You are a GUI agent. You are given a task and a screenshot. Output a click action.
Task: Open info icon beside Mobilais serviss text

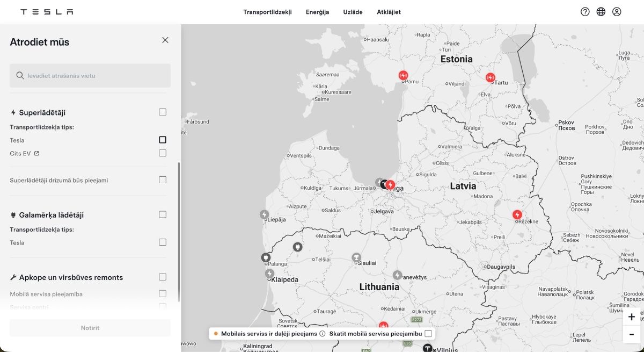(323, 334)
